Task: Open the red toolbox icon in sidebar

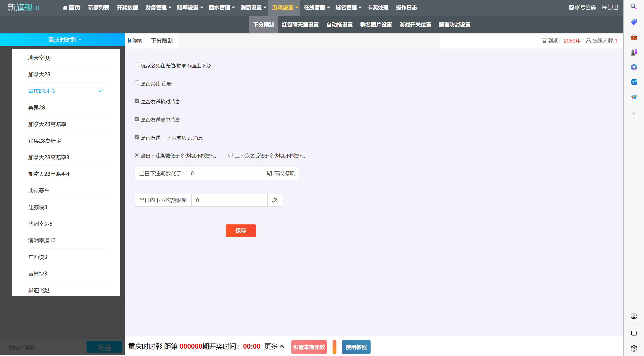Action: tap(634, 37)
